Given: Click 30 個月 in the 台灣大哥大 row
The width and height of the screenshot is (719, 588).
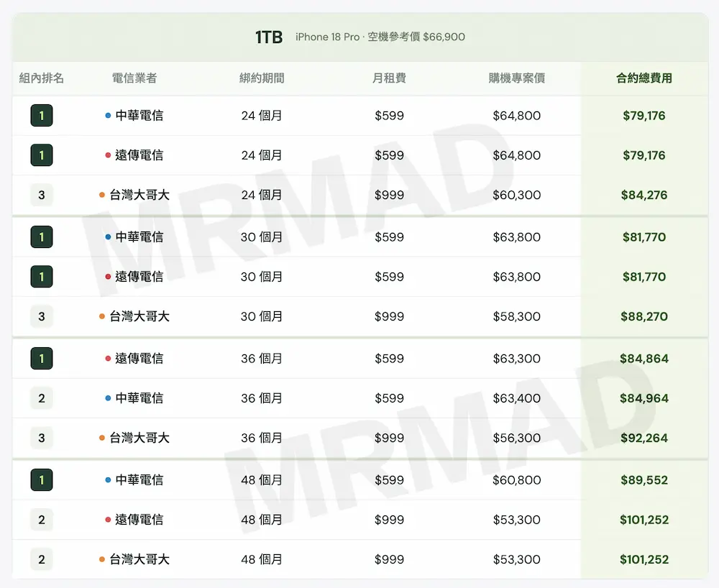Looking at the screenshot, I should click(x=262, y=316).
